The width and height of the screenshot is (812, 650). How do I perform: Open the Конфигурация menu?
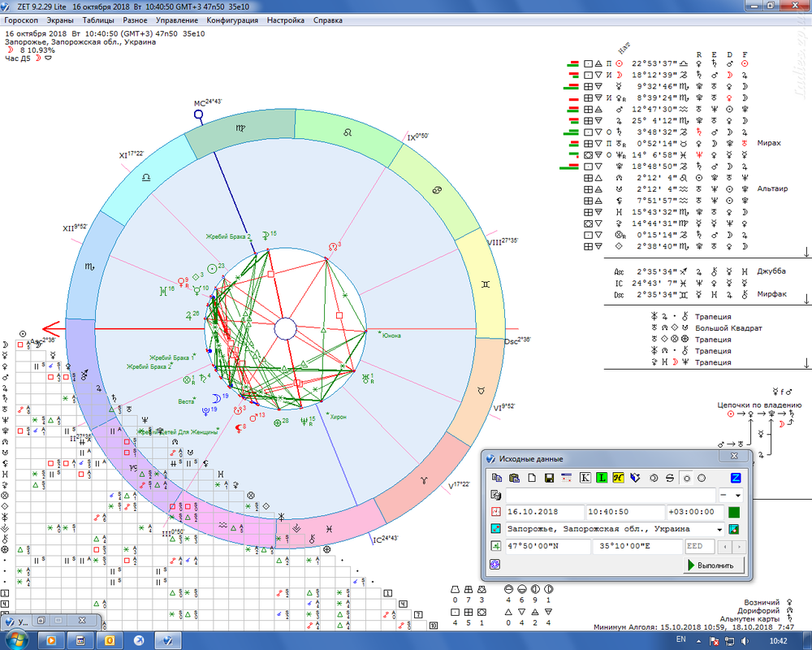pyautogui.click(x=232, y=20)
